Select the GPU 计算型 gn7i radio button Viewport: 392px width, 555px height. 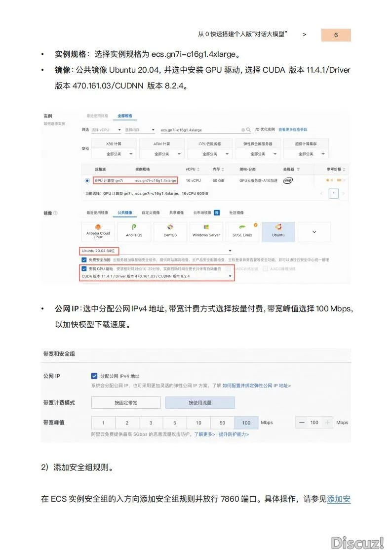[87, 180]
